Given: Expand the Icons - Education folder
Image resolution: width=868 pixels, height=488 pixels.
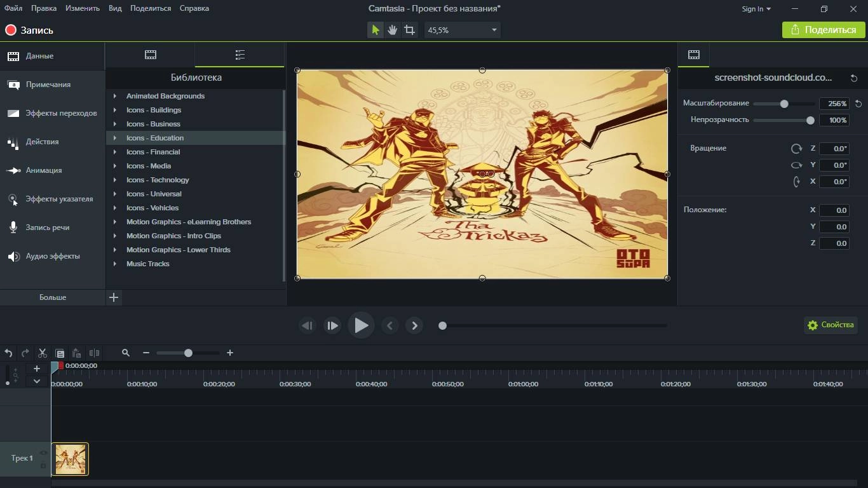Looking at the screenshot, I should pyautogui.click(x=115, y=138).
